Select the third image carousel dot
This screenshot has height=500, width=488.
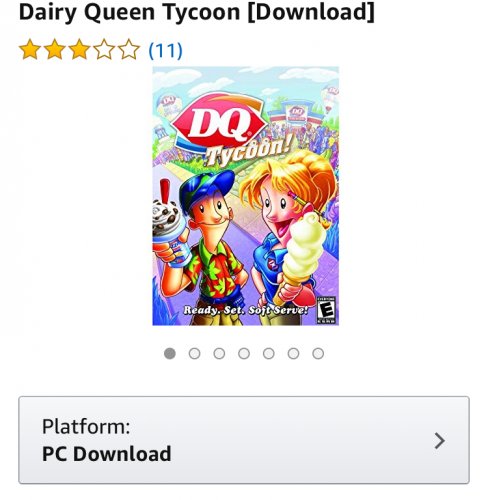tap(219, 353)
